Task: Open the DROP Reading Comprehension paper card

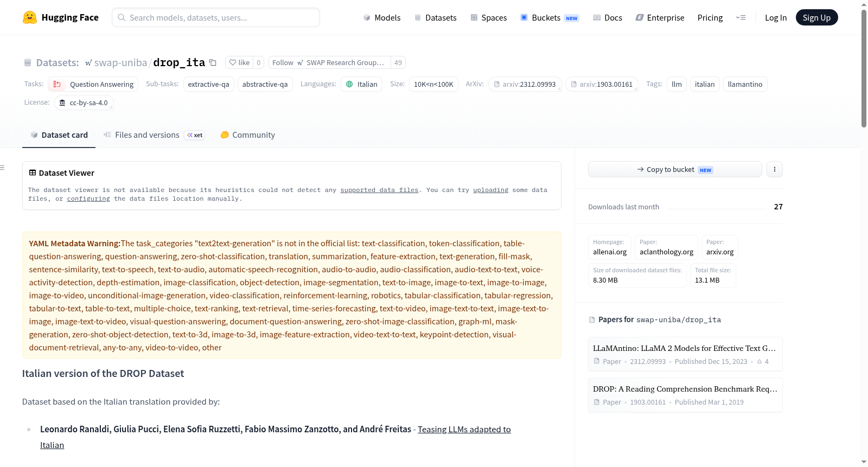Action: 685,395
